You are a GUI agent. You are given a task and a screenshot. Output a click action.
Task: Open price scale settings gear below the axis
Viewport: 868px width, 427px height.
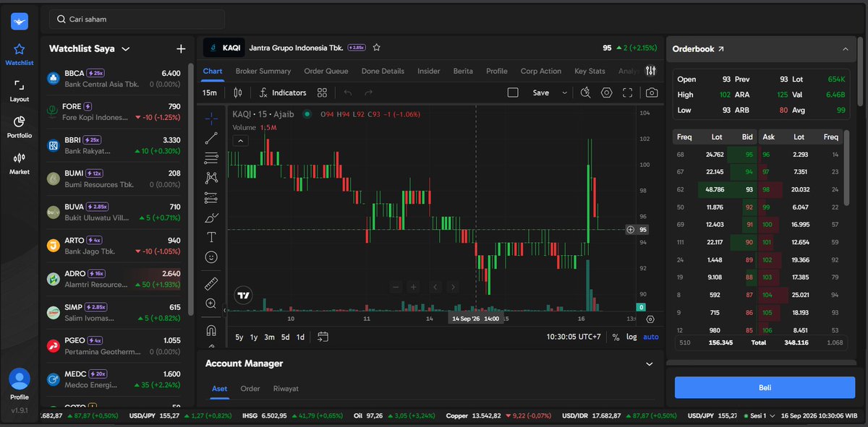(650, 319)
